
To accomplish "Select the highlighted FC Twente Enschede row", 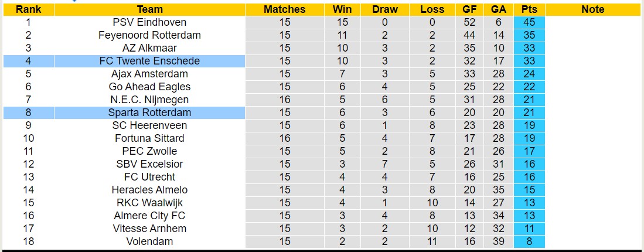I will click(x=149, y=61).
